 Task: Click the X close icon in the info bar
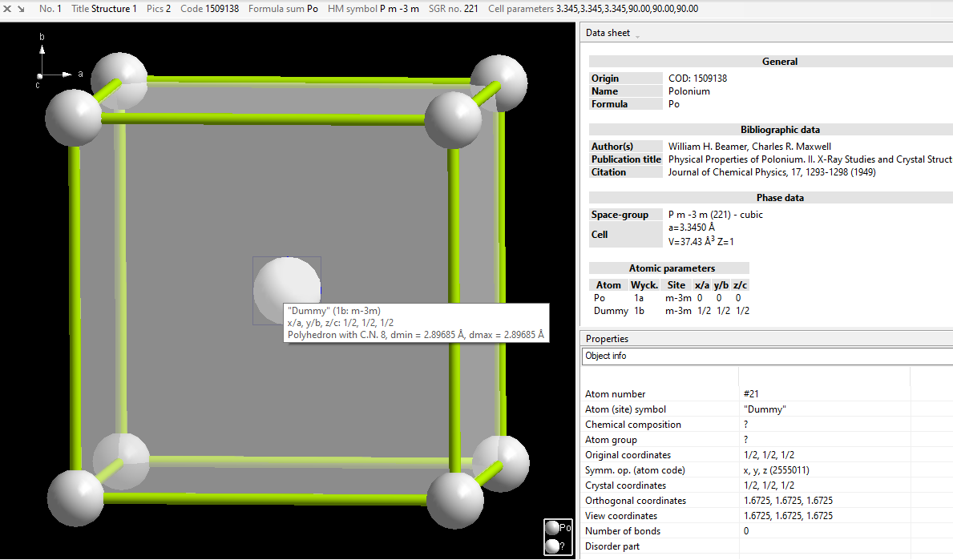click(6, 9)
